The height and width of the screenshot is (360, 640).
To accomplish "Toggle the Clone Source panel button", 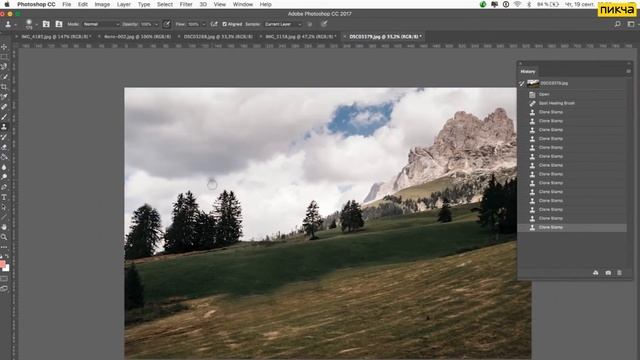I will [59, 24].
